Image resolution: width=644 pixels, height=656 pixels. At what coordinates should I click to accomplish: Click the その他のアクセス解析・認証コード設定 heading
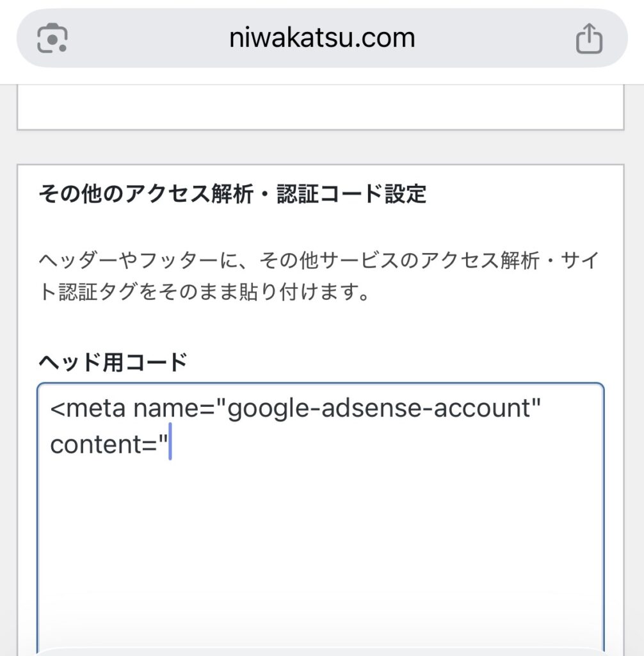pyautogui.click(x=232, y=193)
